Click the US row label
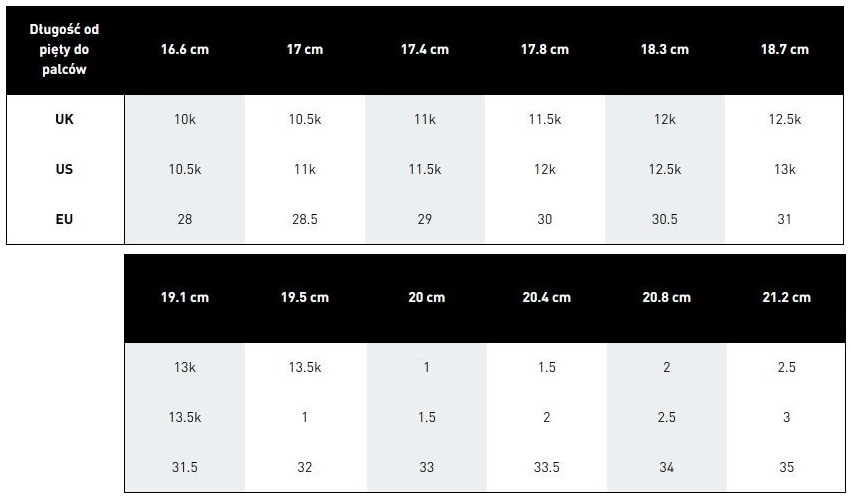The image size is (852, 499). click(65, 169)
